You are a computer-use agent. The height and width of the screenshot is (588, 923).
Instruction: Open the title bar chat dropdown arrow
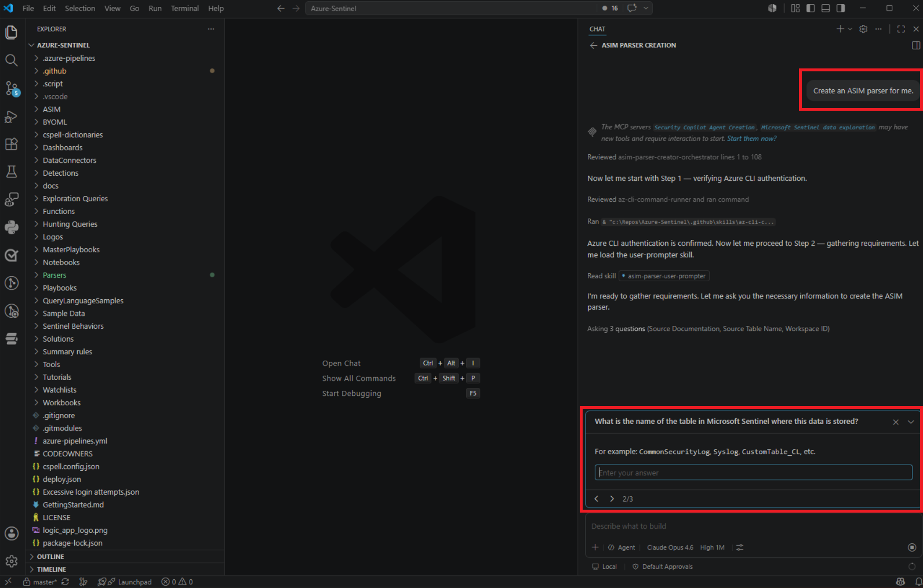[646, 8]
